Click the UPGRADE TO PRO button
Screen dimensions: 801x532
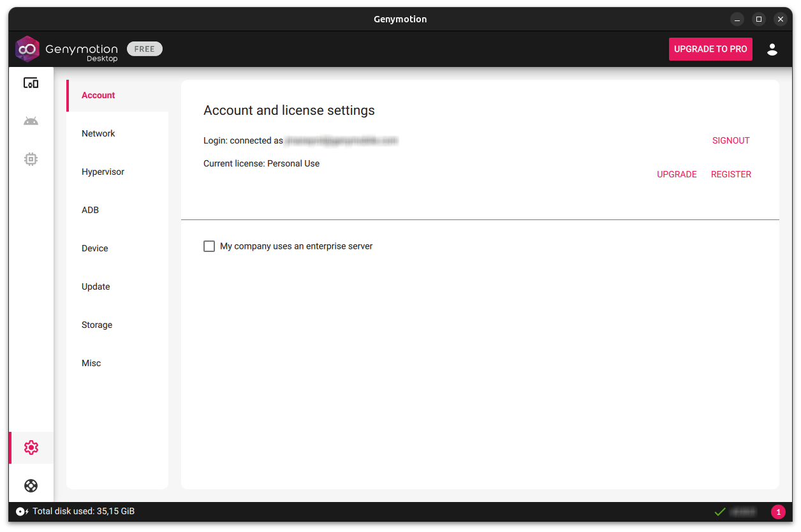tap(710, 49)
